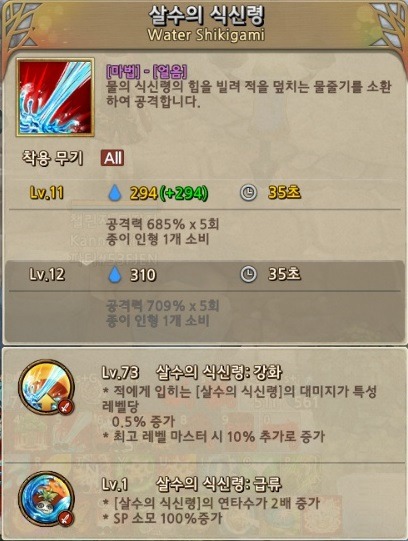Click the 살수의 식신령 title text
This screenshot has width=408, height=541.
206,16
